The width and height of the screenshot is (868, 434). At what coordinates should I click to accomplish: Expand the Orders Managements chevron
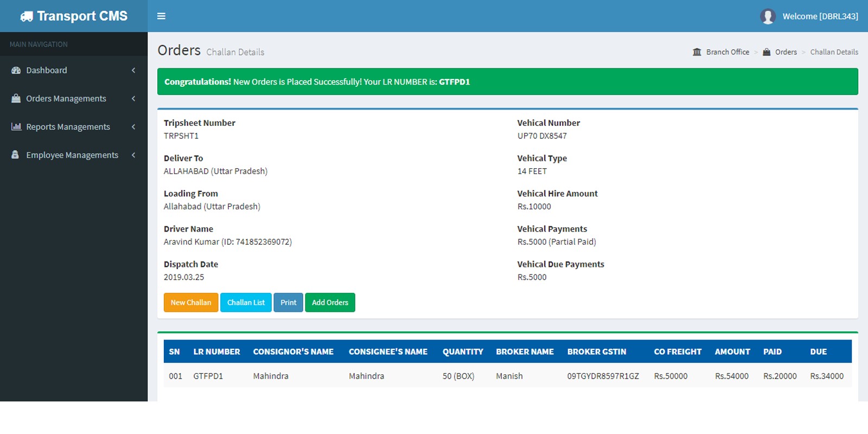tap(133, 99)
